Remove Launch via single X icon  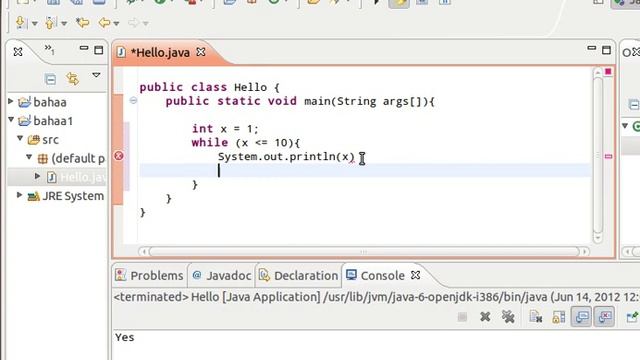(x=485, y=317)
